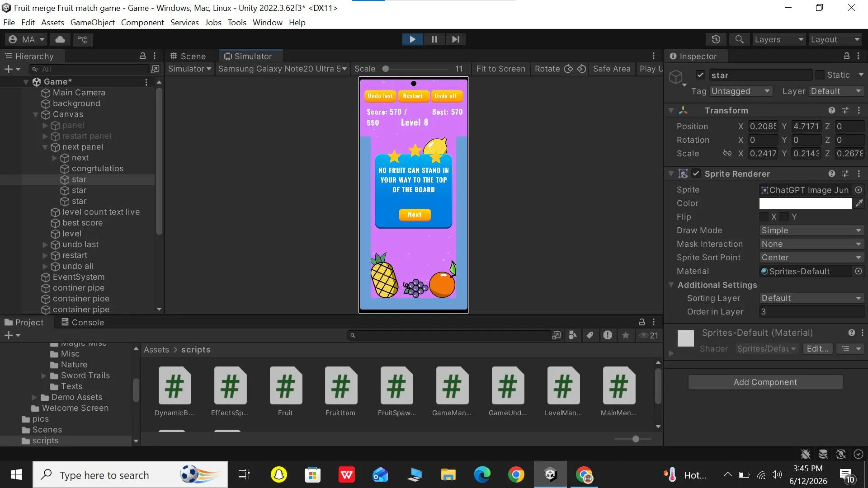Open the Component menu
This screenshot has height=488, width=868.
[142, 22]
